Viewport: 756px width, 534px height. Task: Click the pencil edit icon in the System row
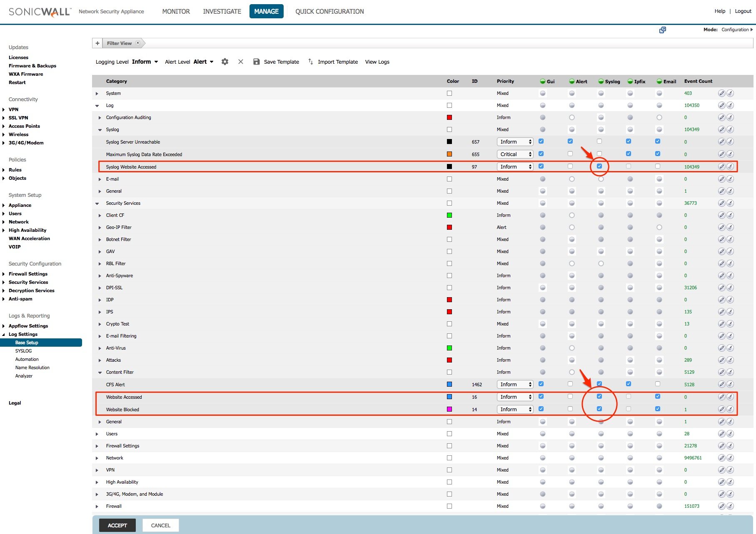point(722,93)
